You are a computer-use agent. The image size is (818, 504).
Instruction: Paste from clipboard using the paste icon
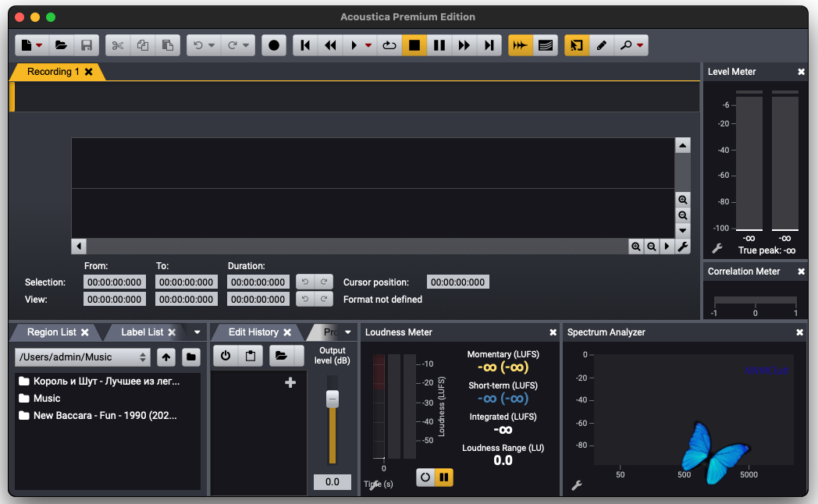168,45
